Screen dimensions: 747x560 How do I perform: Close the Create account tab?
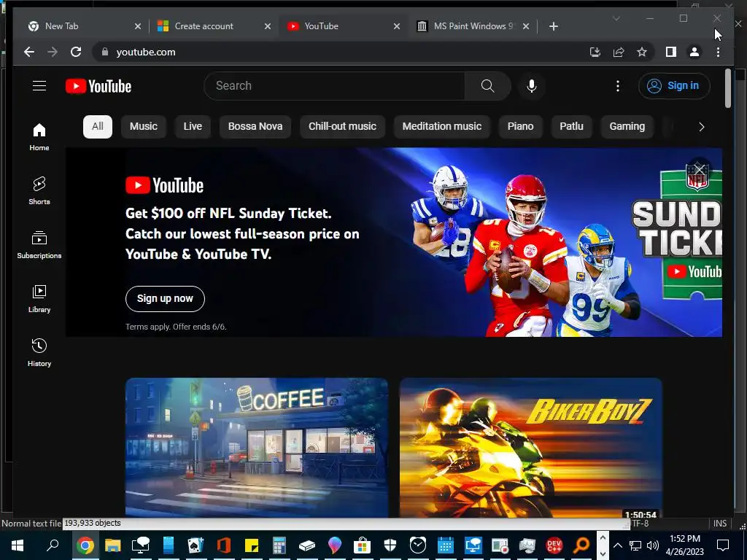point(267,26)
